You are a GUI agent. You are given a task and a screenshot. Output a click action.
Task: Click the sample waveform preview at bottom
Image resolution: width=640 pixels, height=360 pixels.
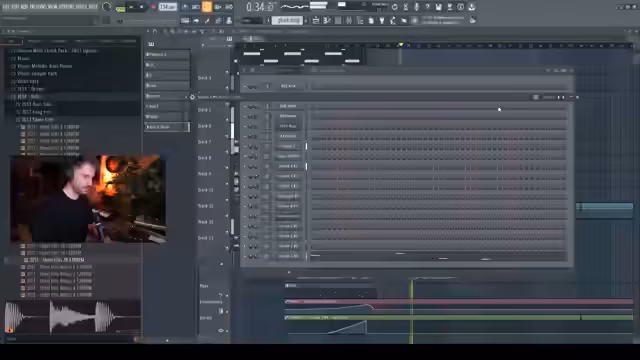click(x=73, y=317)
